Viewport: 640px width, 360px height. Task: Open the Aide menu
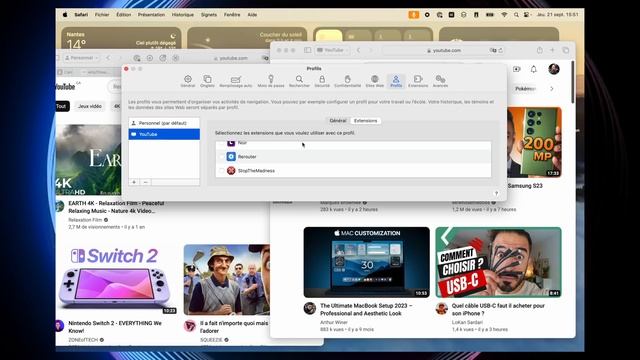click(x=252, y=15)
